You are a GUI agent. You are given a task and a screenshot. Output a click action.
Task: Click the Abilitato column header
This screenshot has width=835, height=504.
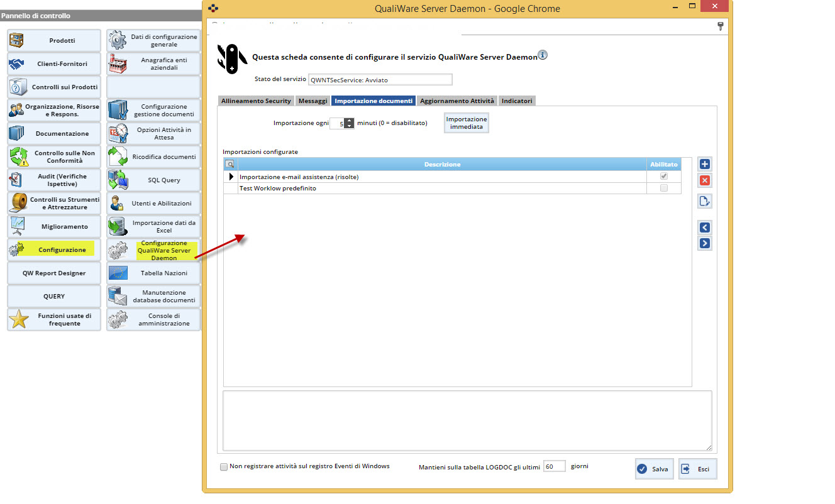point(664,165)
